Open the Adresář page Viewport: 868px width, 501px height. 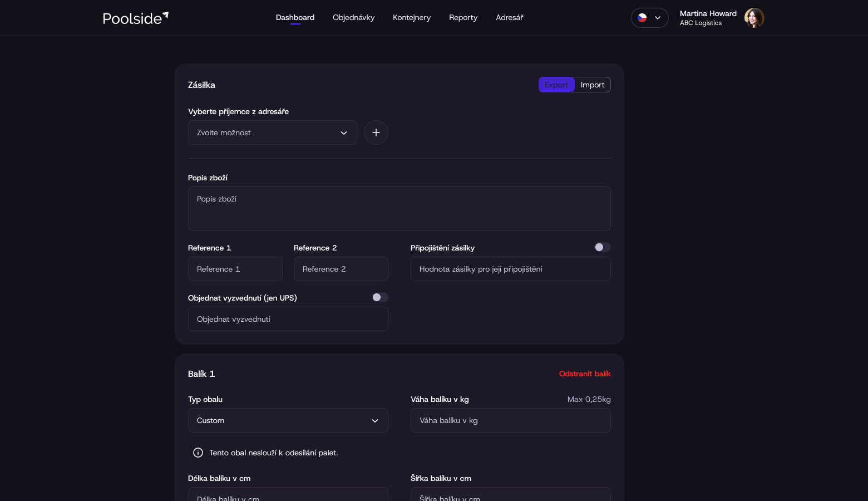point(510,18)
